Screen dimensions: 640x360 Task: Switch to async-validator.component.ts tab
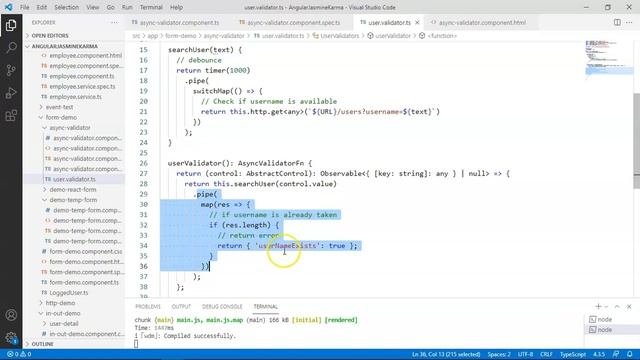coord(179,22)
